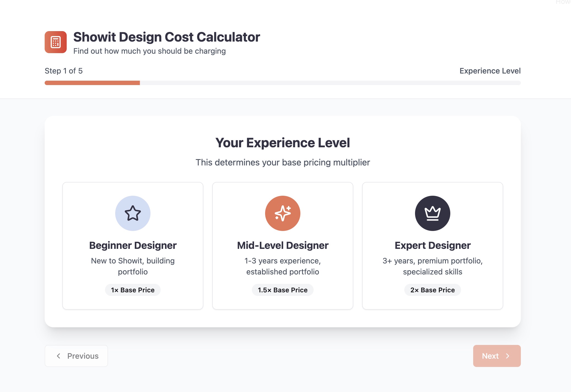Click the left chevron on Previous
The image size is (571, 392).
click(58, 356)
